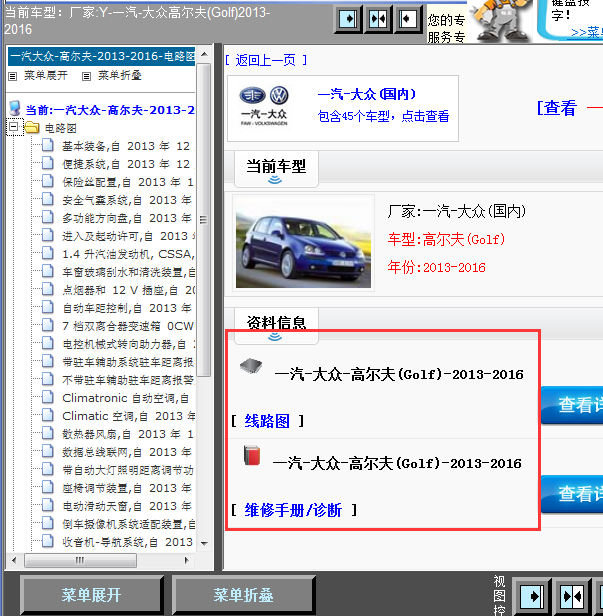Click document icon of 保险丝配置 row

[48, 181]
